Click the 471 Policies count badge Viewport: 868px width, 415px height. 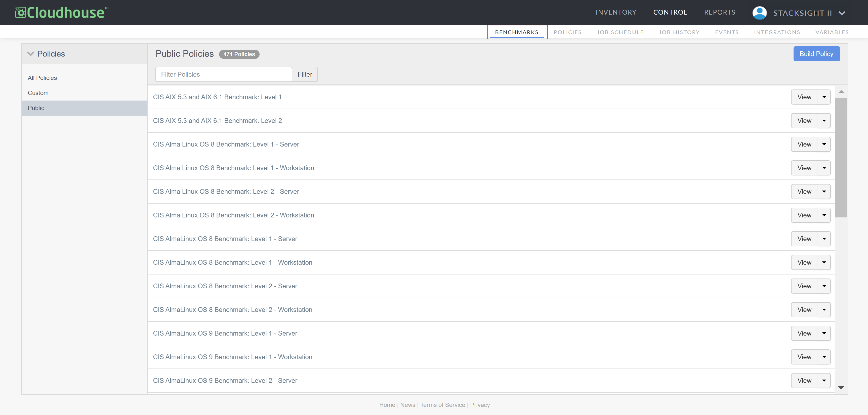(x=239, y=54)
